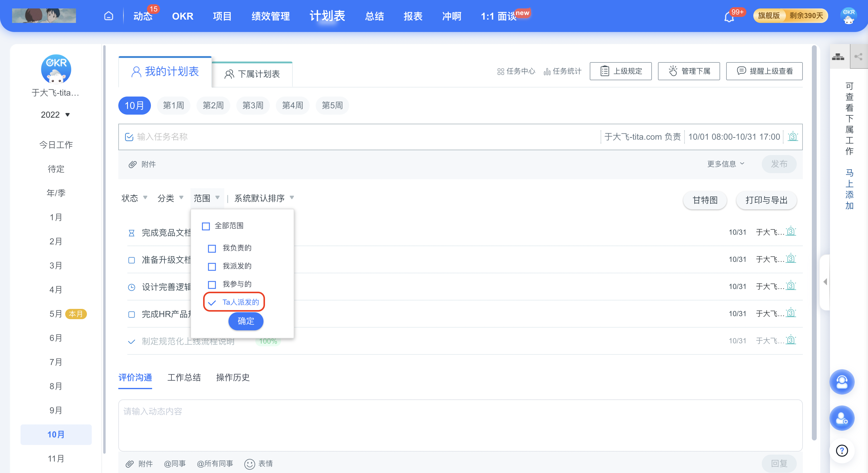Open the 状态 filter dropdown
868x473 pixels.
point(134,198)
